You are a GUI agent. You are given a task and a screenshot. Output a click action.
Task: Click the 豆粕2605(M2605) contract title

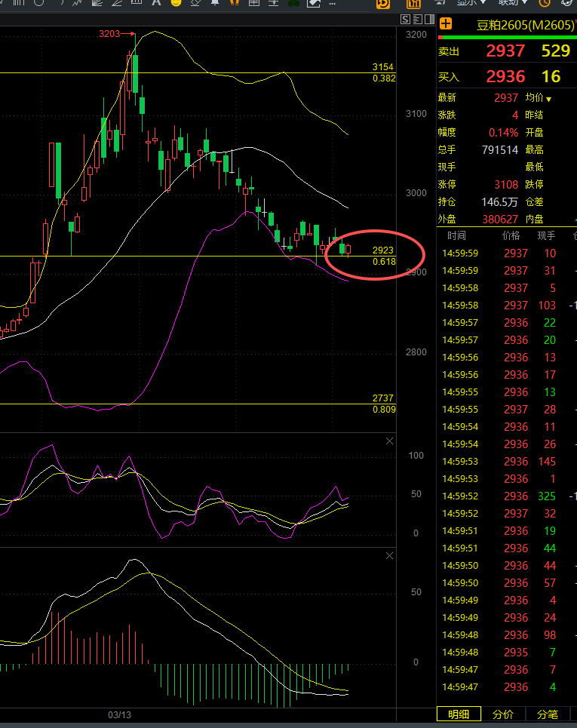coord(526,25)
